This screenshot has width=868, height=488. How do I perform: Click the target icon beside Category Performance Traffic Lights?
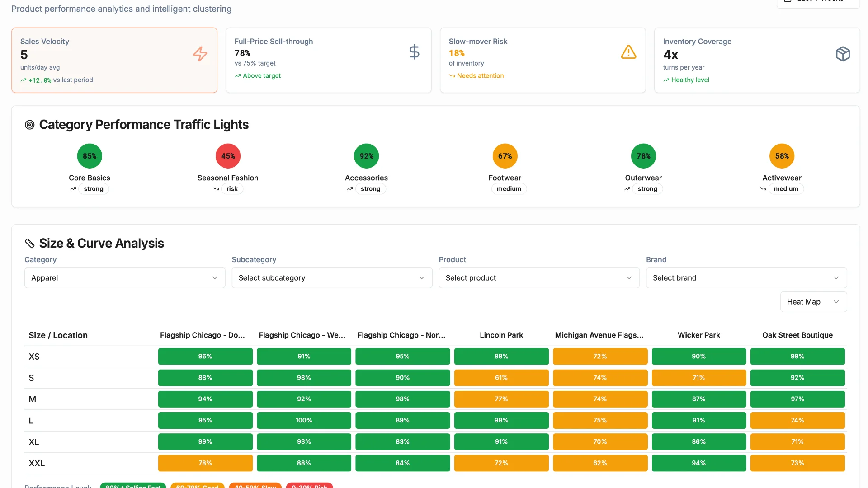coord(29,125)
